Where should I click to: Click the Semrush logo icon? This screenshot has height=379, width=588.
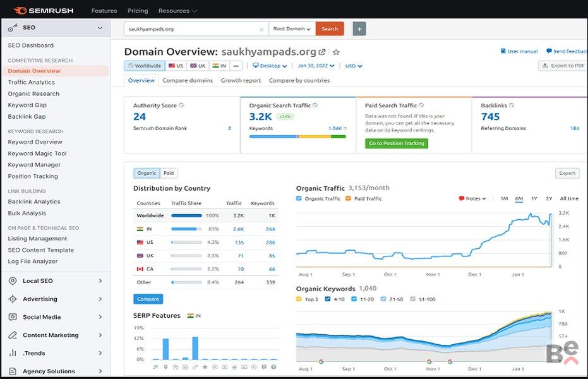click(20, 11)
